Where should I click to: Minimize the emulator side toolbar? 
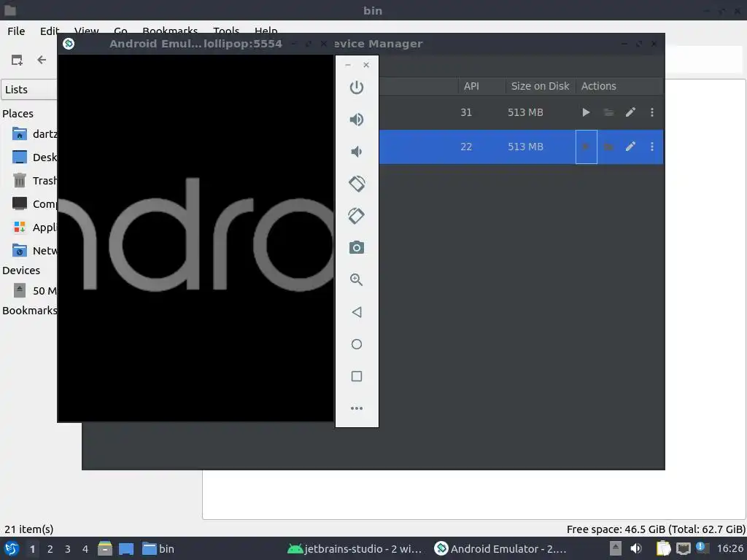[x=348, y=65]
